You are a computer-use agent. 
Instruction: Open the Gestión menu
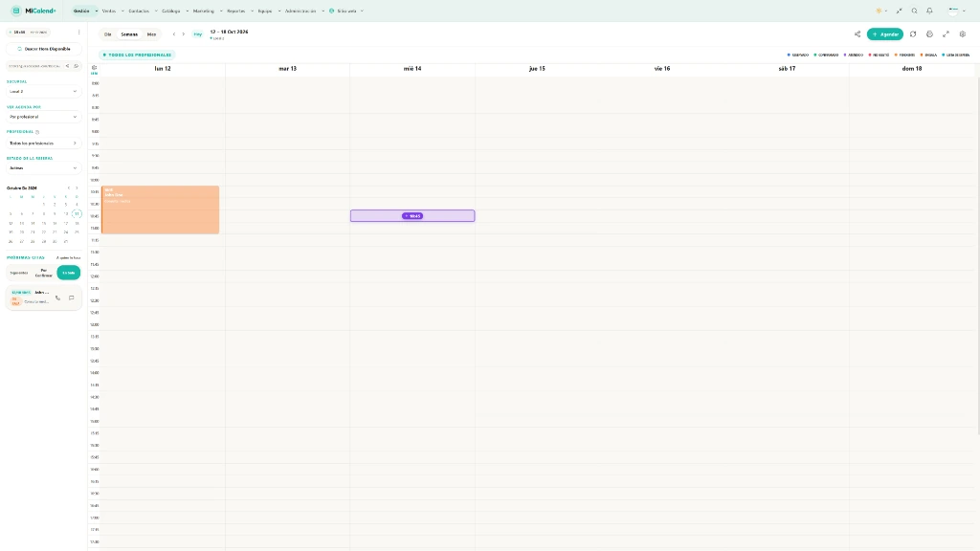click(84, 11)
